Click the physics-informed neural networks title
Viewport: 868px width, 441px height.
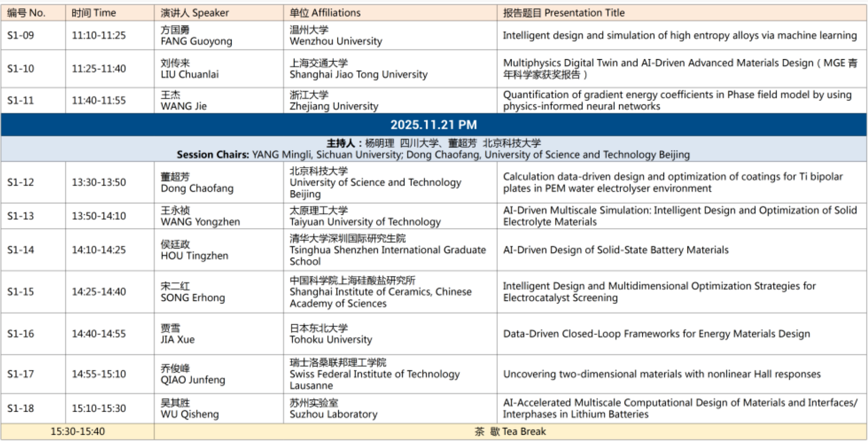tap(581, 106)
